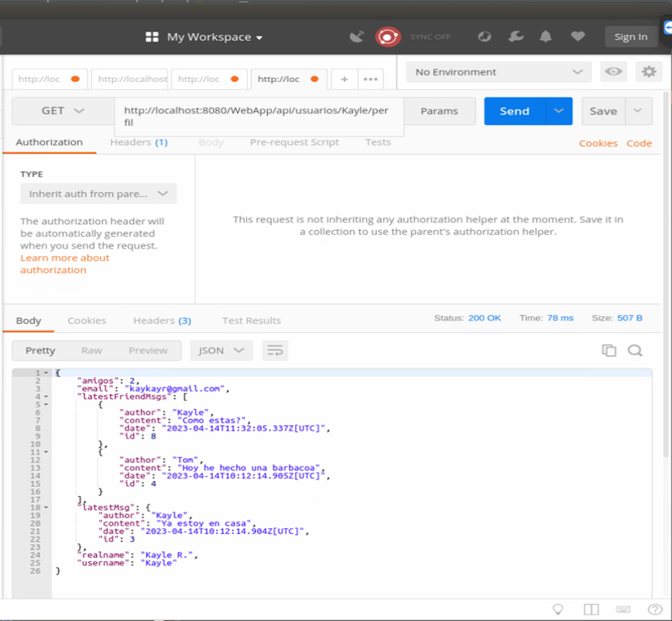
Task: Click the red sync status icon
Action: [x=388, y=36]
